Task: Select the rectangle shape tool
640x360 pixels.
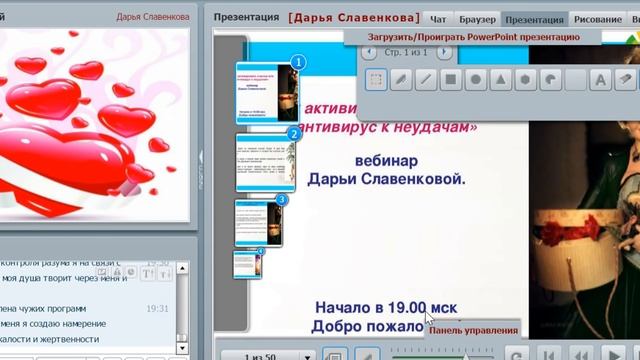Action: [451, 80]
